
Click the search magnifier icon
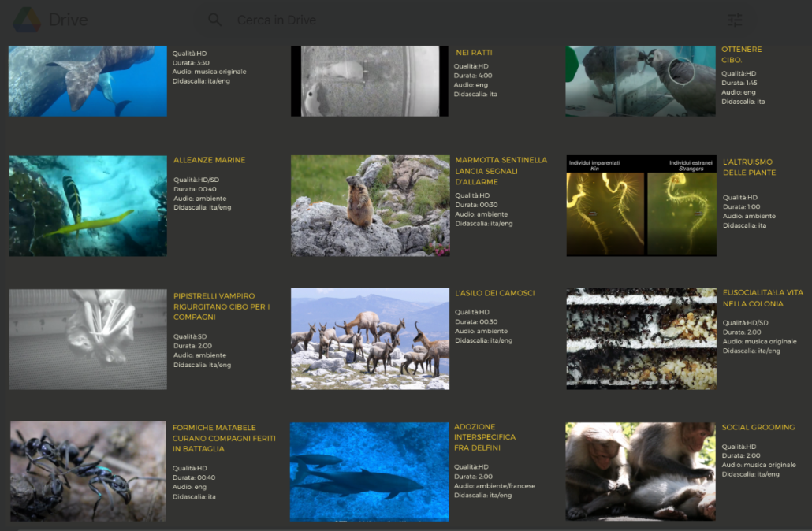click(x=214, y=20)
